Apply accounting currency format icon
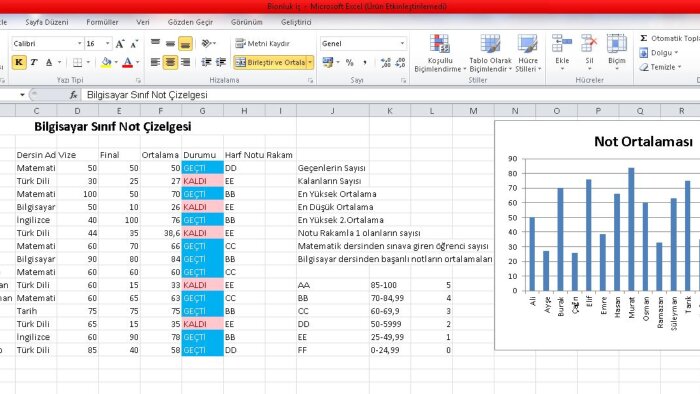The width and height of the screenshot is (700, 394). (x=328, y=62)
